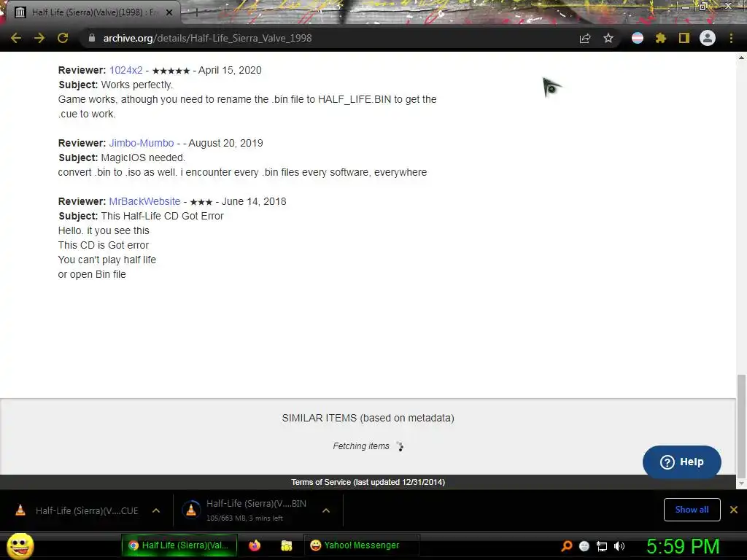Click date 'August 20, 2019'
This screenshot has width=747, height=560.
(x=226, y=143)
